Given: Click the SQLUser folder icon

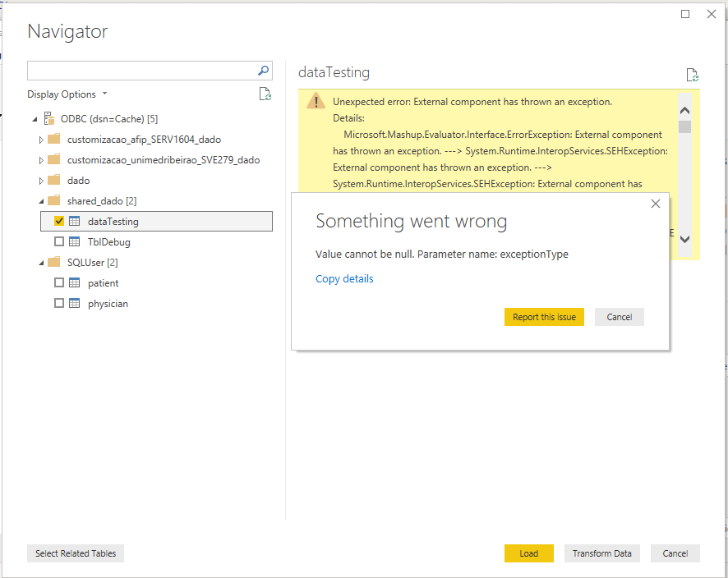Looking at the screenshot, I should [54, 262].
